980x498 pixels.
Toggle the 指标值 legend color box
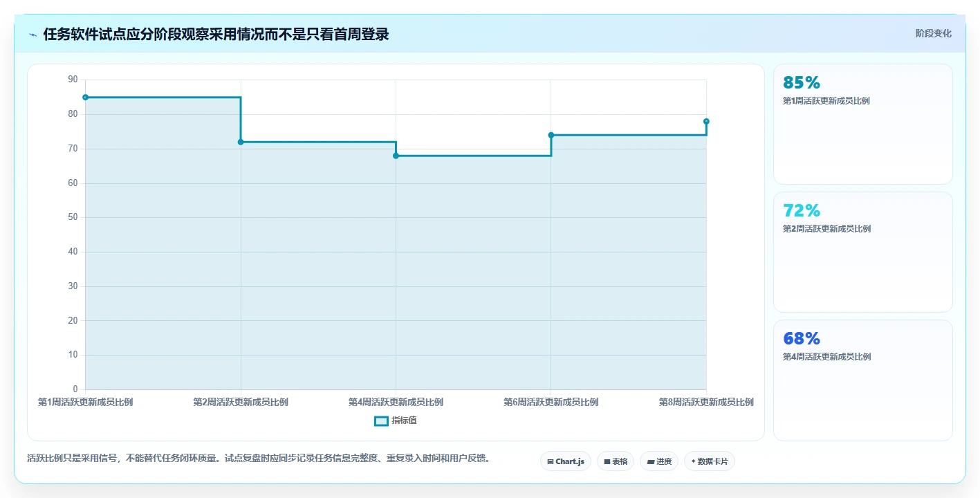pyautogui.click(x=381, y=421)
